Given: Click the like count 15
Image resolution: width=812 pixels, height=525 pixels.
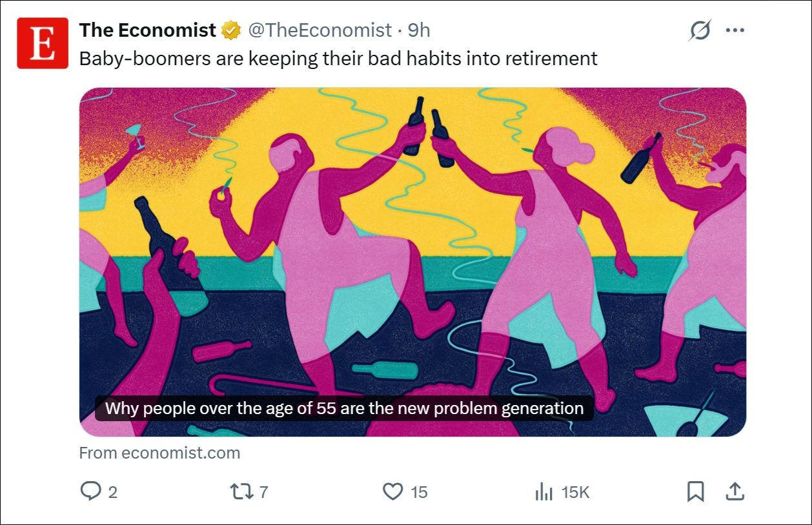Looking at the screenshot, I should 419,493.
